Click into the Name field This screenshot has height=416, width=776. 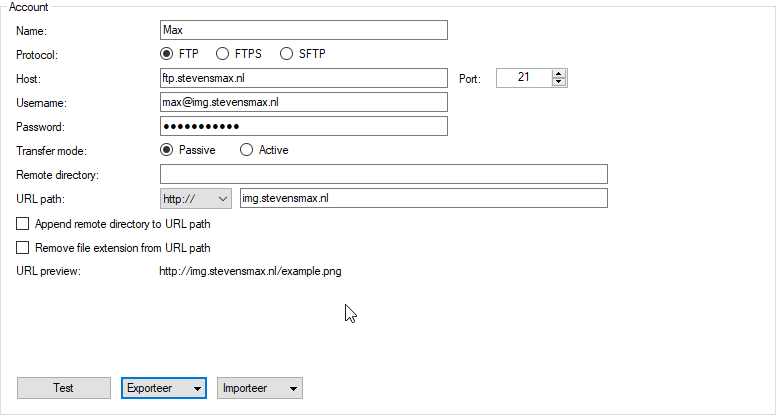(303, 30)
